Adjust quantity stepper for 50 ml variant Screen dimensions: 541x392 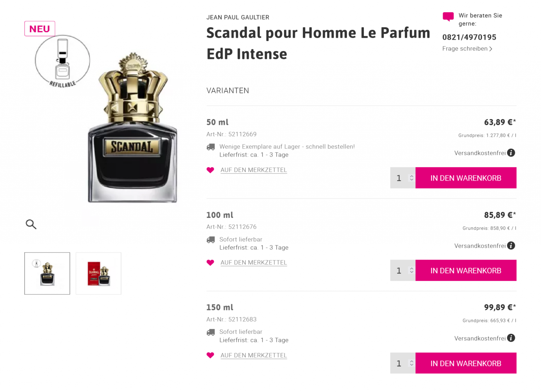[x=411, y=178]
